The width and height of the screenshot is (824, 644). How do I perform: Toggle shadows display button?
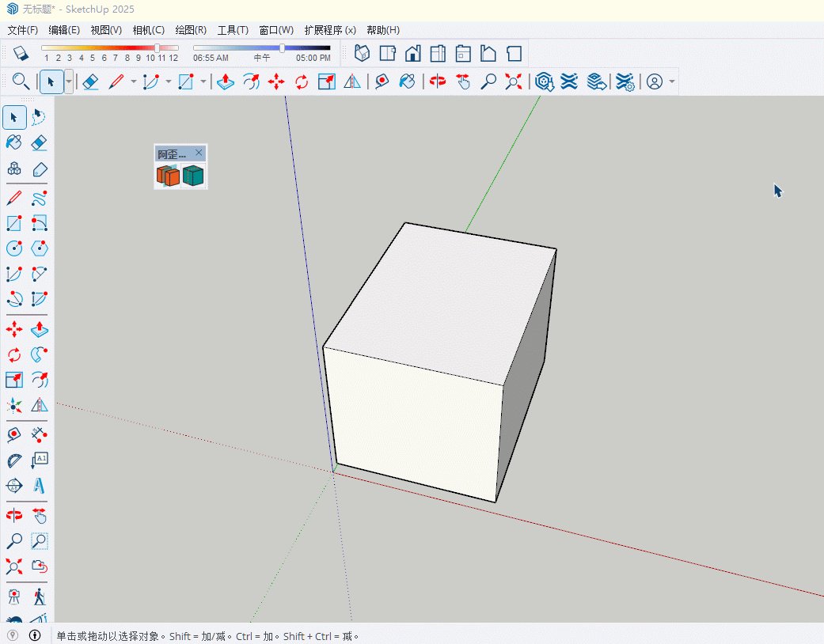tap(21, 53)
